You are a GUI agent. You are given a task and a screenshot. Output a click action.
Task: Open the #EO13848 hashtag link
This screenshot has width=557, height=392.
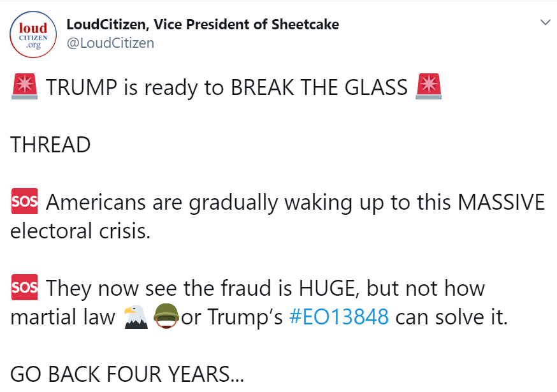[x=338, y=317]
